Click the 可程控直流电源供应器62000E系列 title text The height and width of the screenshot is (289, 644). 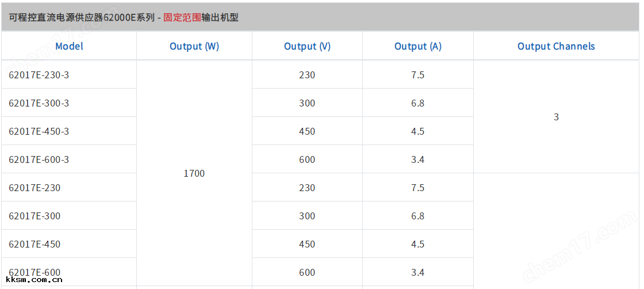coord(81,17)
